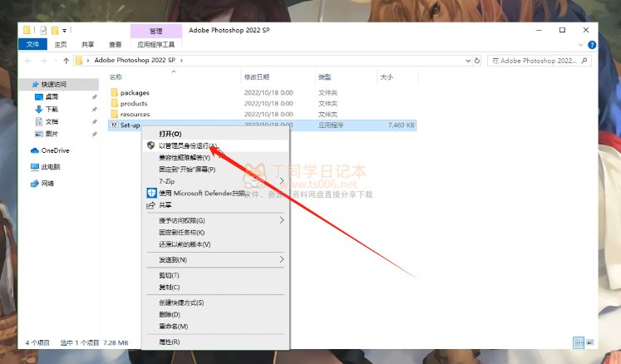This screenshot has width=621, height=364.
Task: Click the 桌面 desktop icon in sidebar
Action: [x=39, y=96]
